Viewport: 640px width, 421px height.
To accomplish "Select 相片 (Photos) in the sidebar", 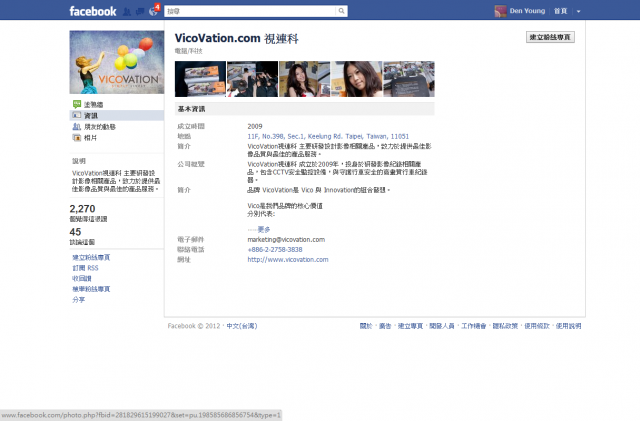I will (x=90, y=138).
